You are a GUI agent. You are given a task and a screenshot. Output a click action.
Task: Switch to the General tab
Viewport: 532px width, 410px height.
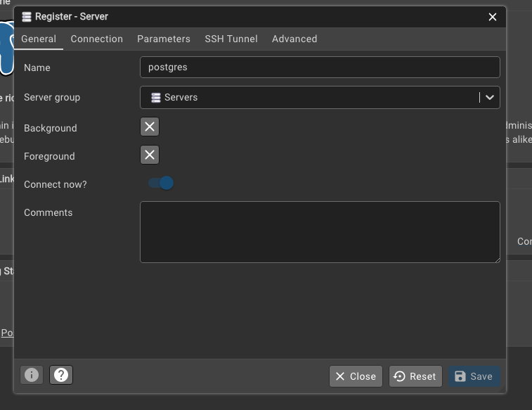pos(39,39)
